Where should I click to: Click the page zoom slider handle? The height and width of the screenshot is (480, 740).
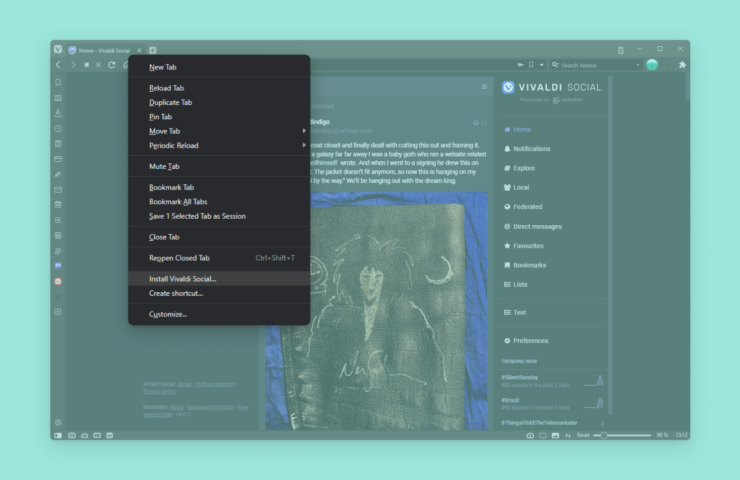(x=604, y=435)
